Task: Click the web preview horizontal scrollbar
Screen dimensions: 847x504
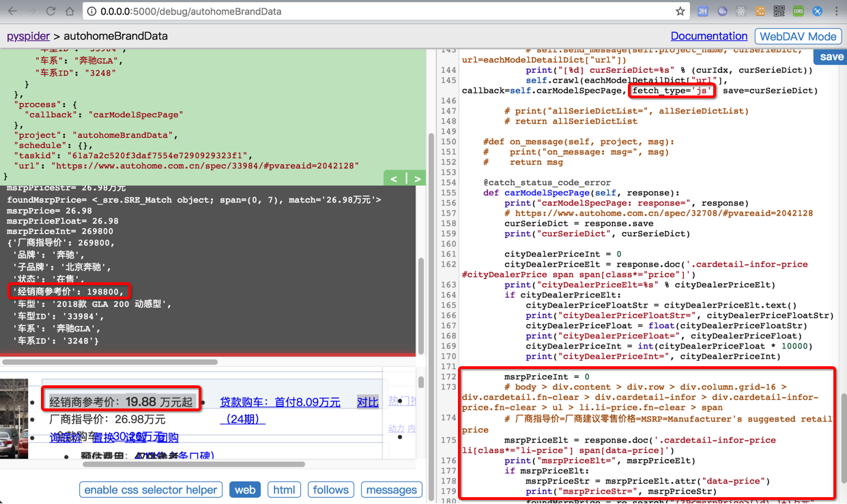Action: pos(193,464)
